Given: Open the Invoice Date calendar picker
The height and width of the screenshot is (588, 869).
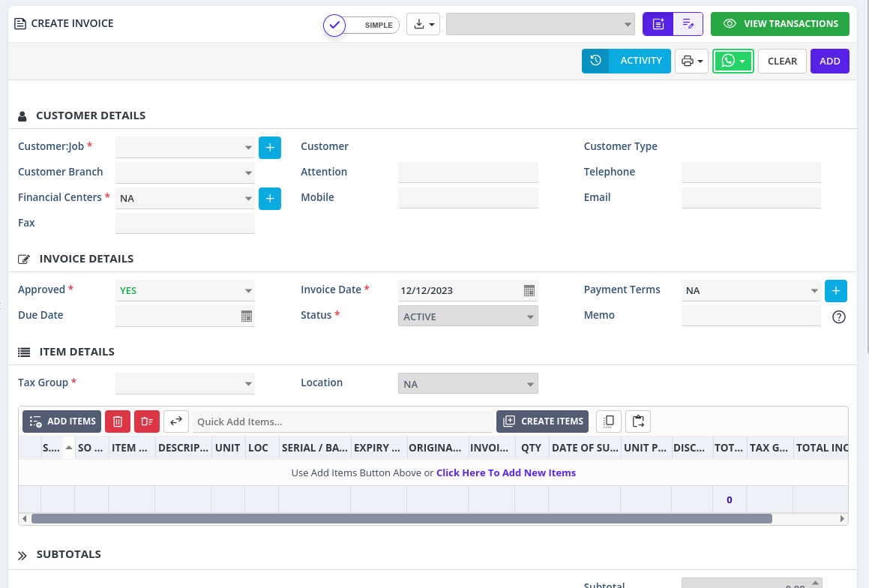Looking at the screenshot, I should pos(529,291).
